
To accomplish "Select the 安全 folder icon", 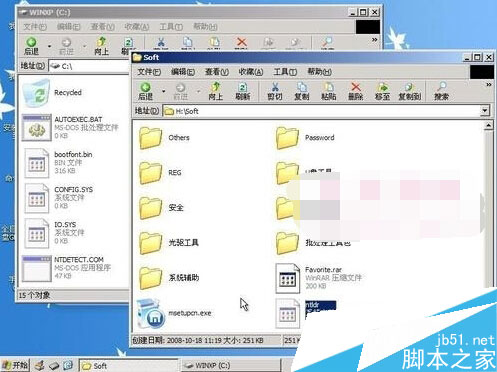I will [x=151, y=208].
